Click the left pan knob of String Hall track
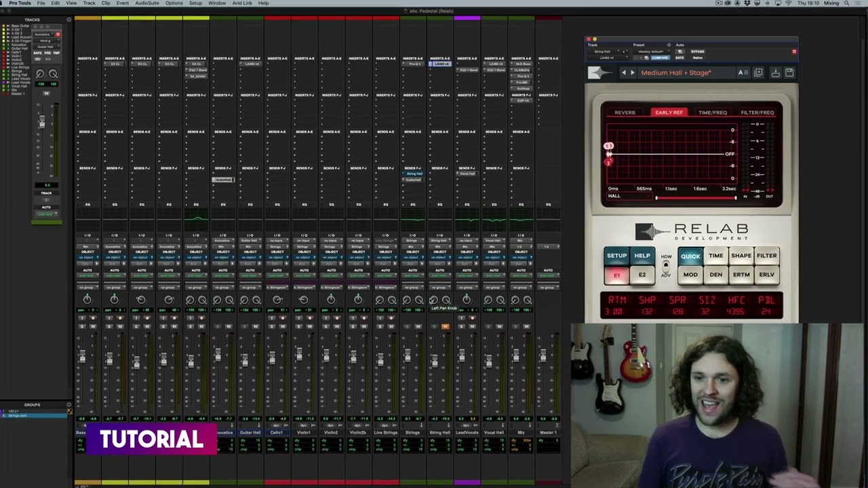Screen dimensions: 868x488 (x=433, y=300)
